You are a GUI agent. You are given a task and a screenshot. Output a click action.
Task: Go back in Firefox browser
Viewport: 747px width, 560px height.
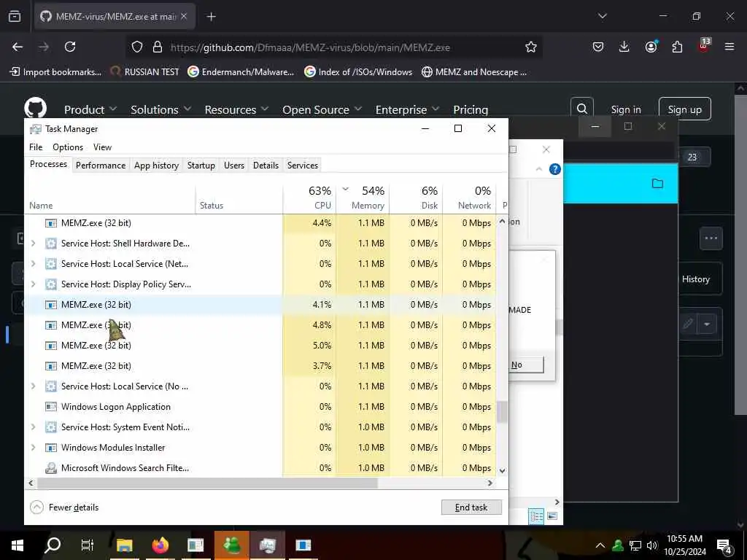(x=18, y=47)
